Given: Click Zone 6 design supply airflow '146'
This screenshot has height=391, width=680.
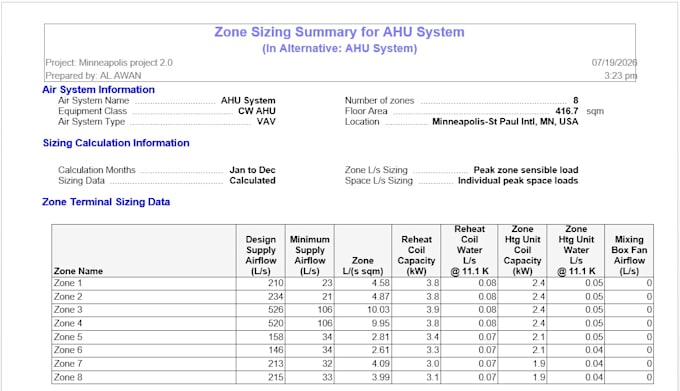Looking at the screenshot, I should click(x=276, y=350).
